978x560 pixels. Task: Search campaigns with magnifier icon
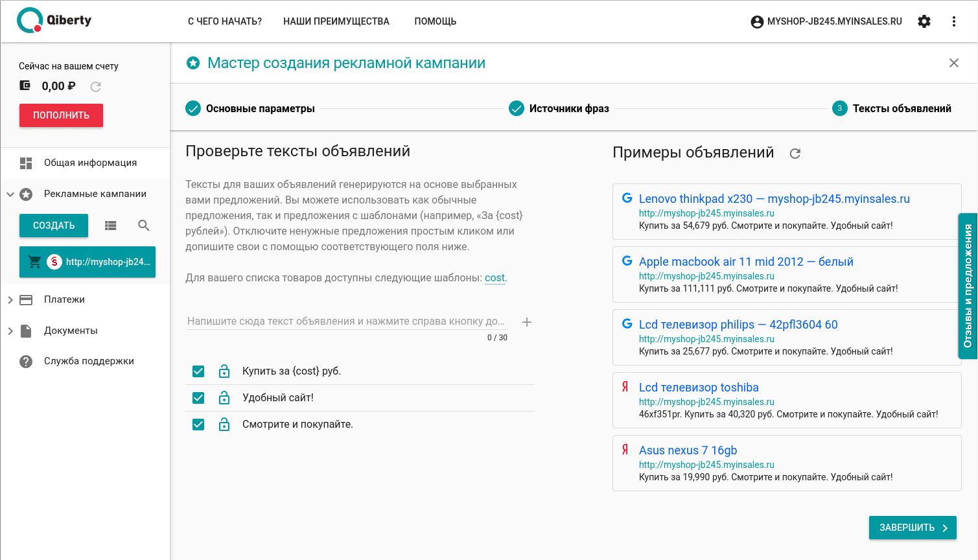click(144, 226)
